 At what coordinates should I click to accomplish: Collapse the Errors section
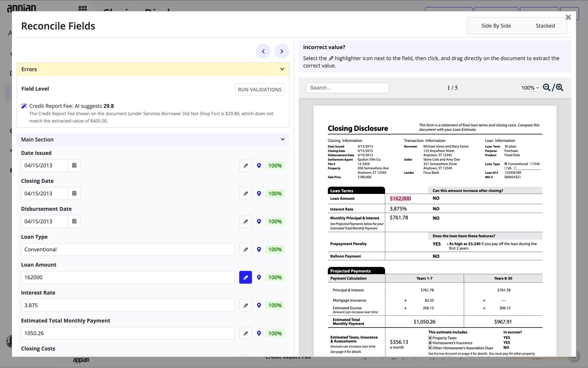point(282,69)
